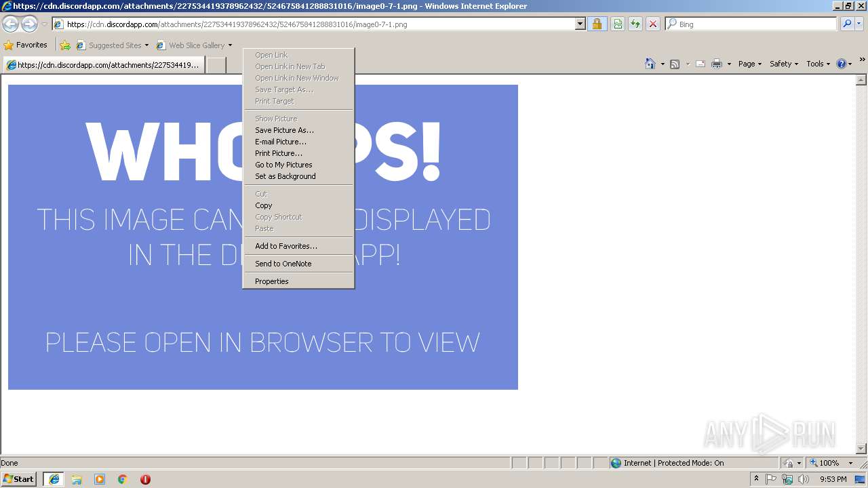Select Send to OneNote
This screenshot has width=868, height=488.
click(298, 264)
